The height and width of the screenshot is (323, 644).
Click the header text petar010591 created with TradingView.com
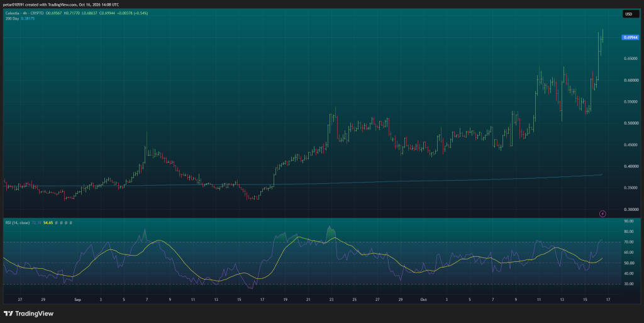point(40,4)
